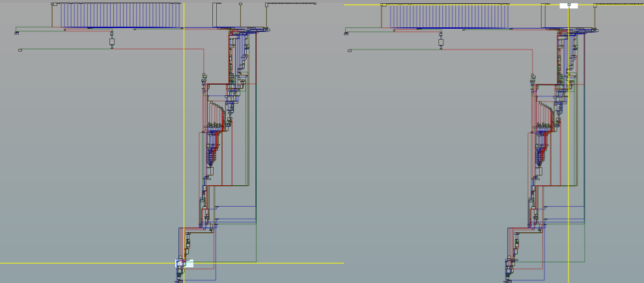Screen dimensions: 644x283
Task: Select the top-right corner node in the right view
Action: 595,5
